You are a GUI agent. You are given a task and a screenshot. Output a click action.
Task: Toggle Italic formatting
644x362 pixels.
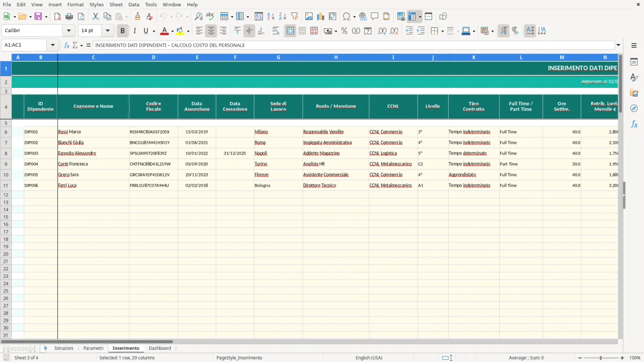(x=135, y=31)
